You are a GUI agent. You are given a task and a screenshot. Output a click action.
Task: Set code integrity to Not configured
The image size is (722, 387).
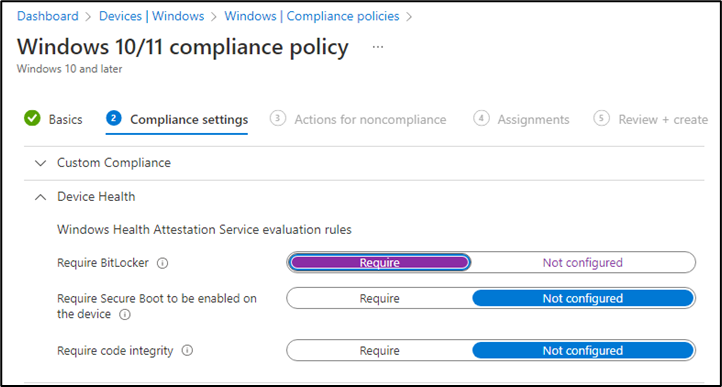point(582,351)
